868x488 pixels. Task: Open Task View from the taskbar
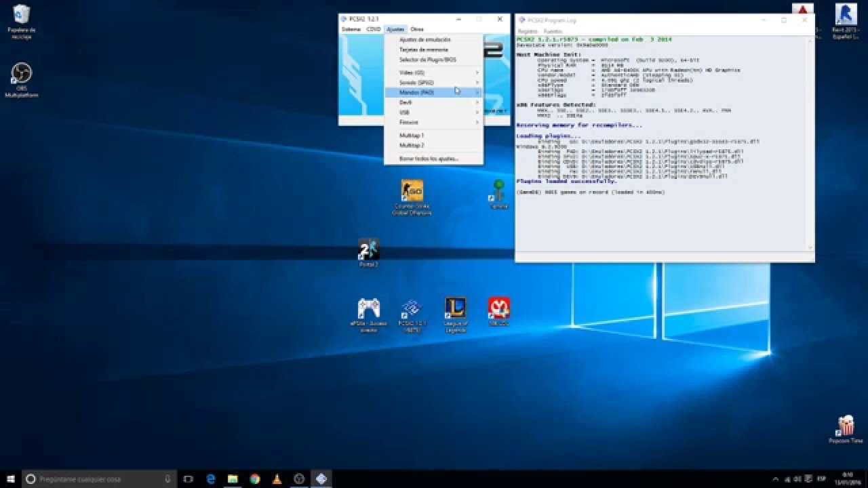(189, 479)
